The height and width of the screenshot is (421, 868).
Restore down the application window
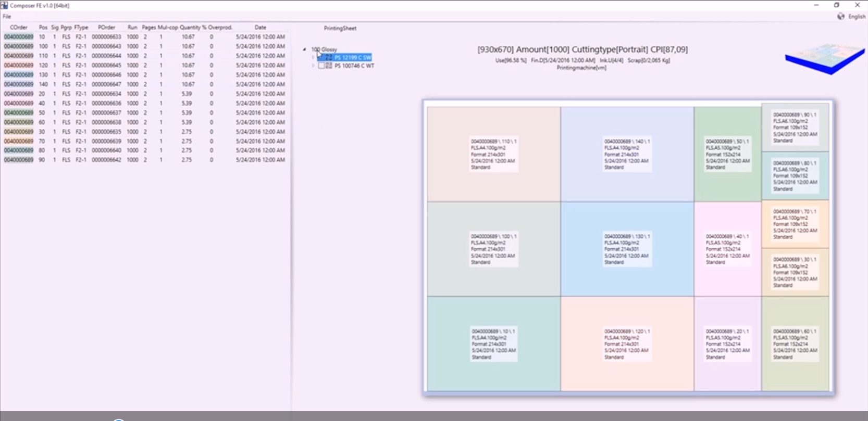(837, 5)
